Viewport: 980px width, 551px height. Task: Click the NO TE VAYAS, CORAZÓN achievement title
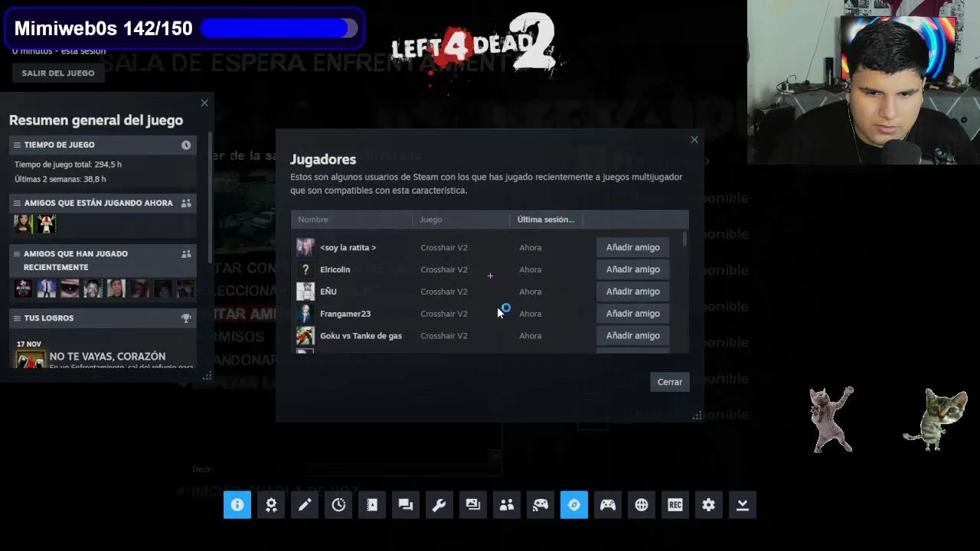tap(107, 357)
